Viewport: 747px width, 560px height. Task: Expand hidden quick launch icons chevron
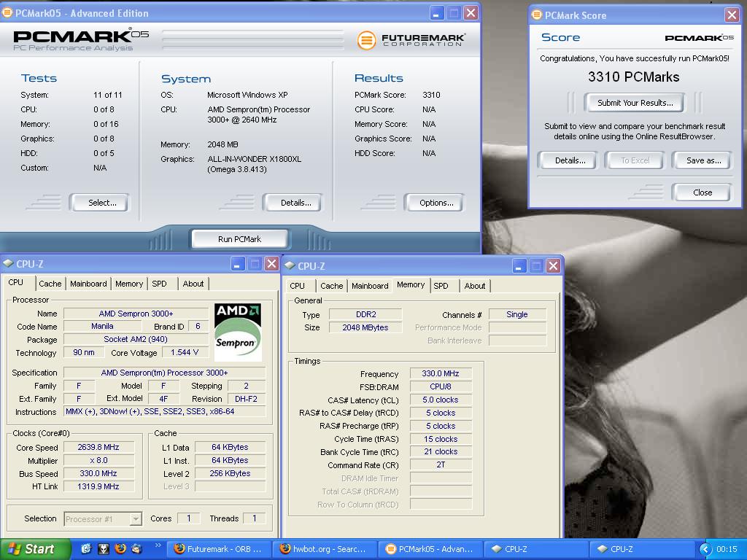point(158,545)
